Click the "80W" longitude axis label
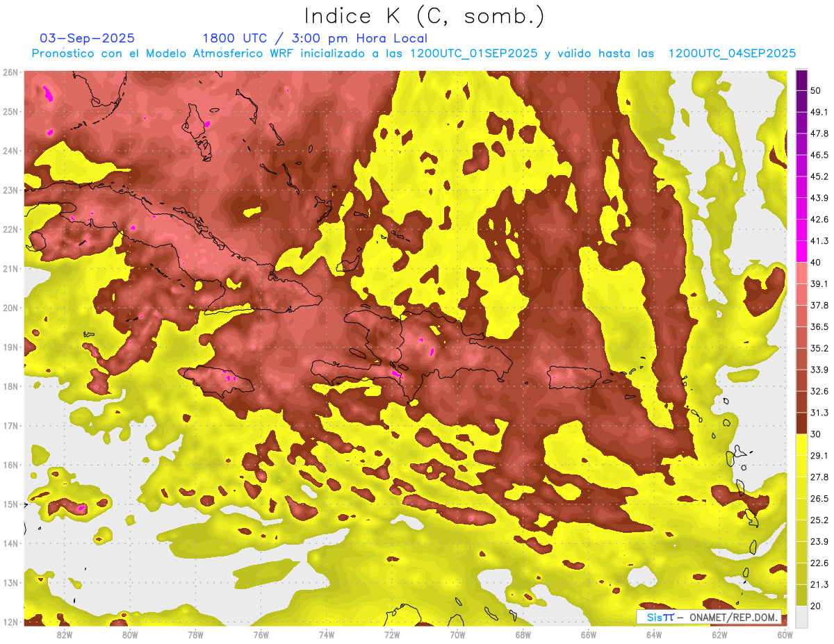Screen dimensions: 834x644 pos(130,635)
